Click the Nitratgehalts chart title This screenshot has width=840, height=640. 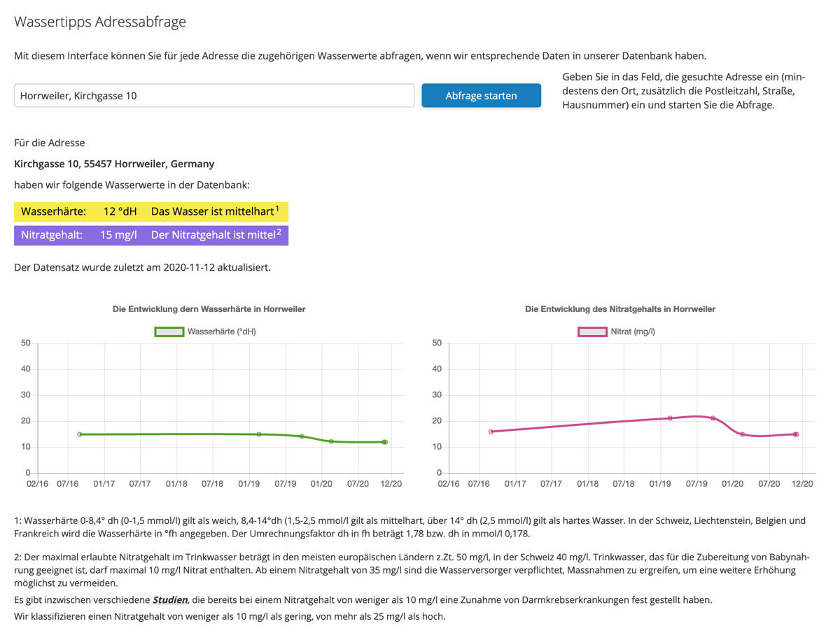coord(620,308)
